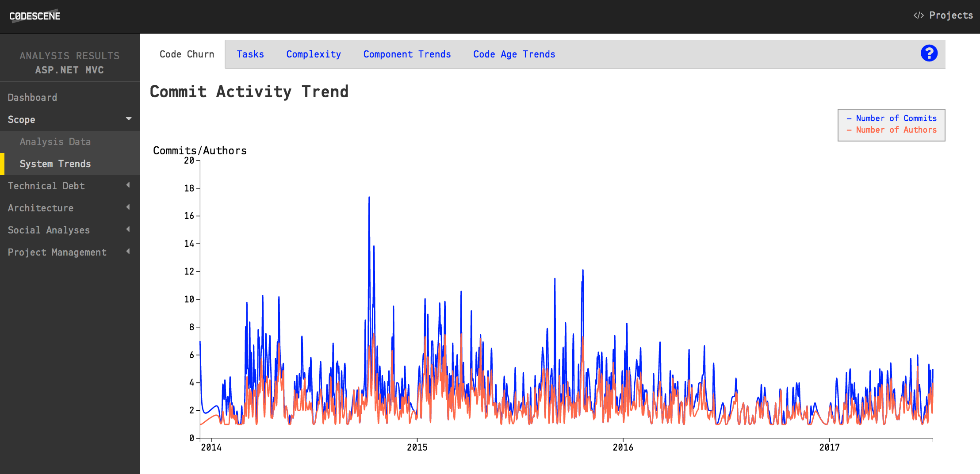Screen dimensions: 980x474
Task: Open the Code Age Trends tab
Action: (514, 54)
